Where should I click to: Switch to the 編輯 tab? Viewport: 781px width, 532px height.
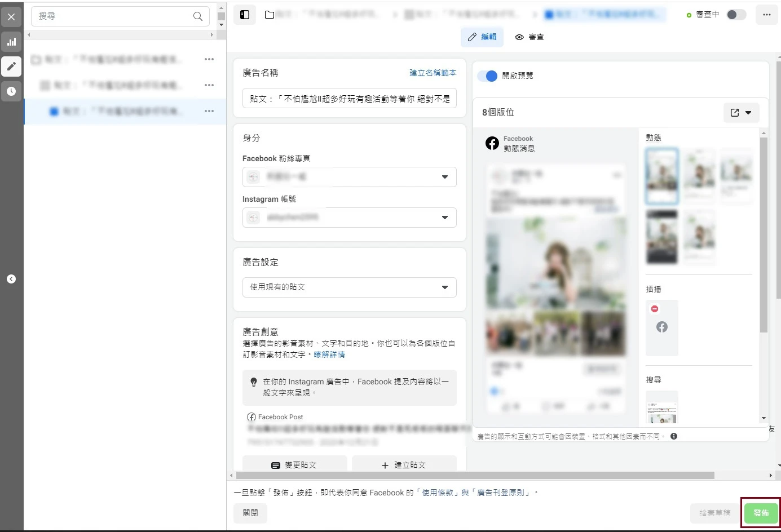click(x=482, y=37)
